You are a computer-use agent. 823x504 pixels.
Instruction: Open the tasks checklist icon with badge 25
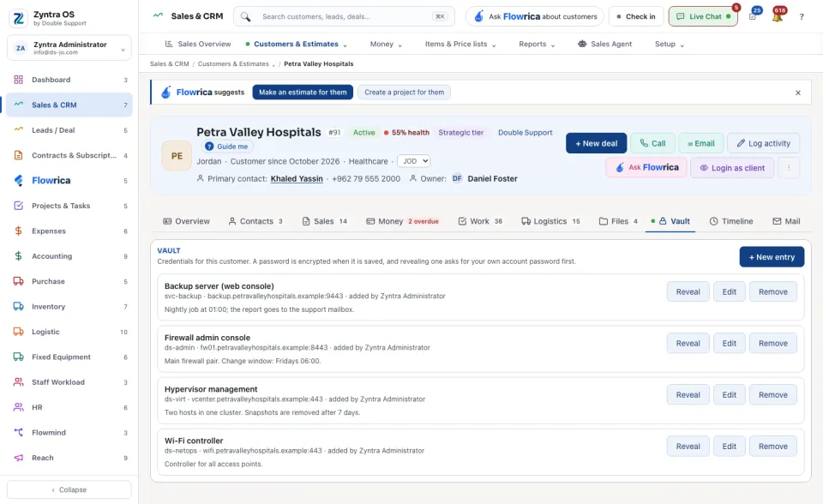(753, 16)
